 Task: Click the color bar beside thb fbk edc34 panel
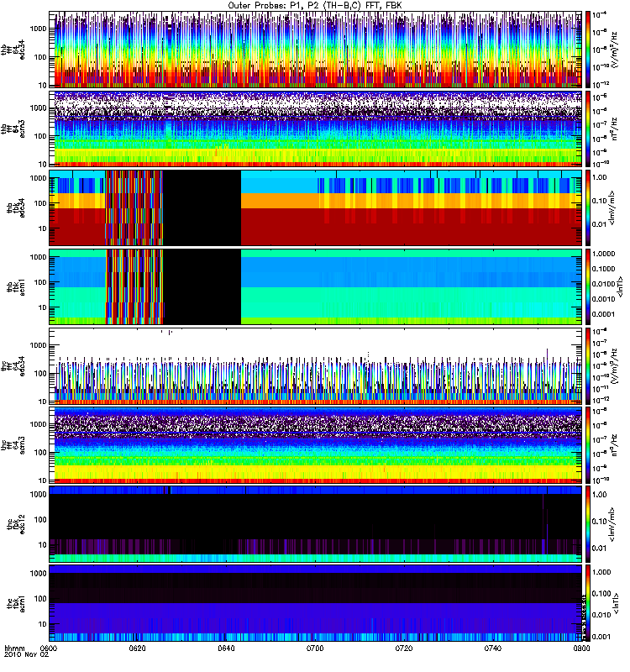[x=587, y=207]
